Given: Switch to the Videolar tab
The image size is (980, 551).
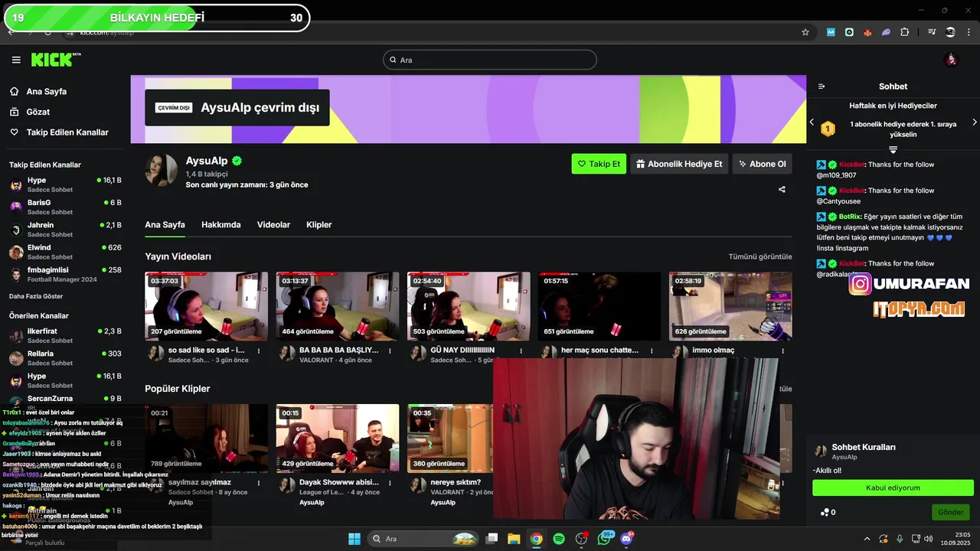Looking at the screenshot, I should pos(273,224).
